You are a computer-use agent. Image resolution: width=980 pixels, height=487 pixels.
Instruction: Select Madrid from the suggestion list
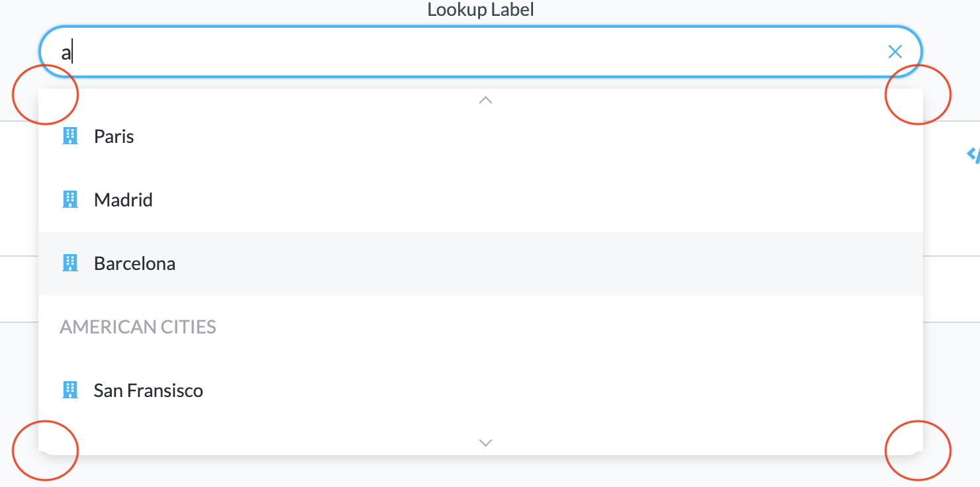click(124, 199)
